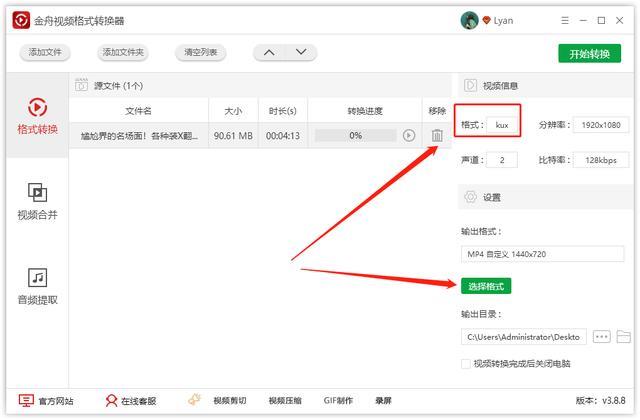Switch to 视频合并 (video merge) mode
The height and width of the screenshot is (420, 640).
(37, 201)
